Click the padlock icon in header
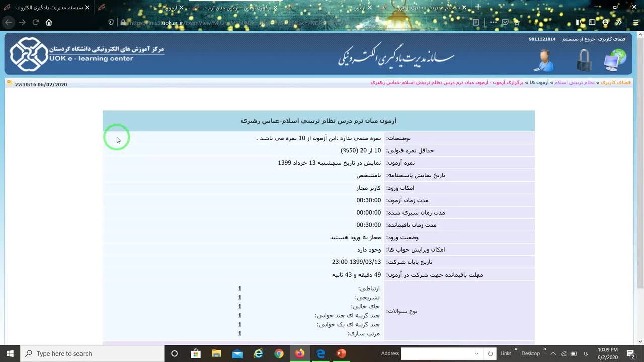 pyautogui.click(x=584, y=60)
